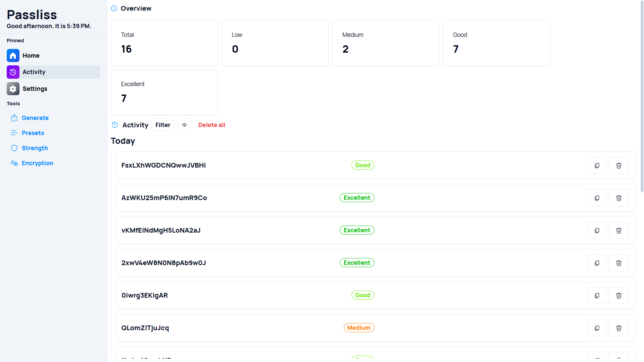Click the password text FsxLXhWGDCNQwwJVBHI
The height and width of the screenshot is (362, 644).
pos(164,165)
